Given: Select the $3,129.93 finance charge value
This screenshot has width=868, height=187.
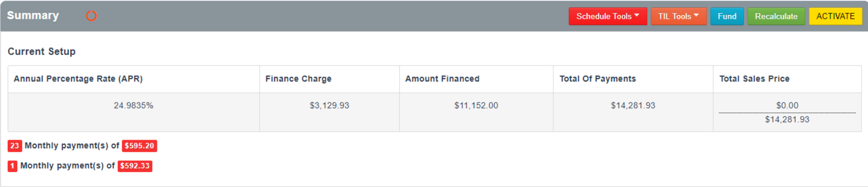Looking at the screenshot, I should tap(329, 105).
